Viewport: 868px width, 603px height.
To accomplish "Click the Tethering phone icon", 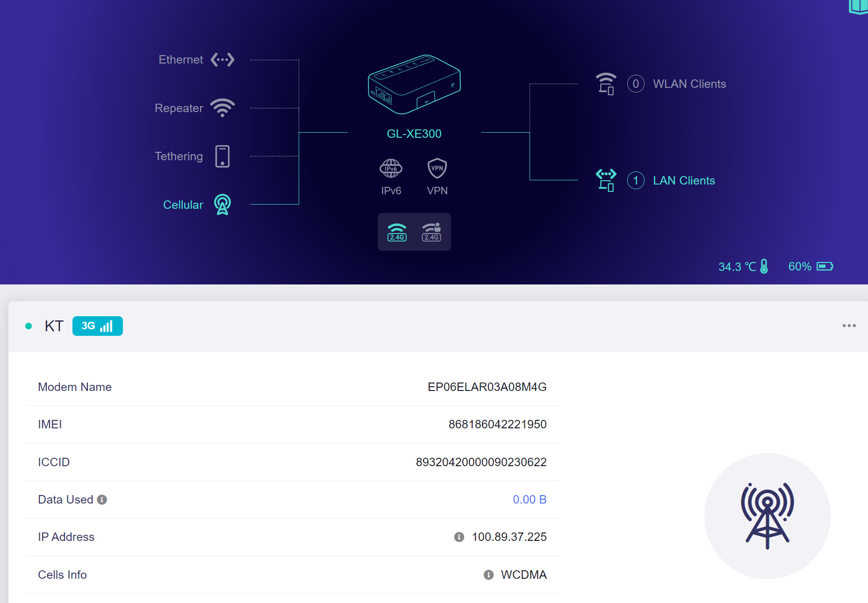I will coord(222,156).
